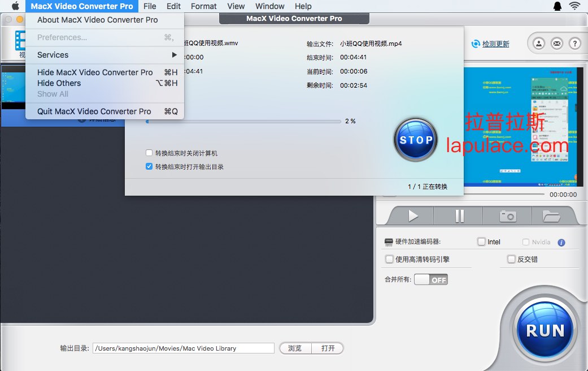Open the View menu

236,6
